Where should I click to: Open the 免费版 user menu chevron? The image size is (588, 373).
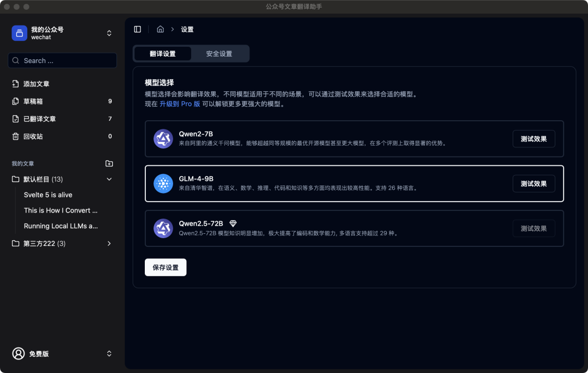109,353
